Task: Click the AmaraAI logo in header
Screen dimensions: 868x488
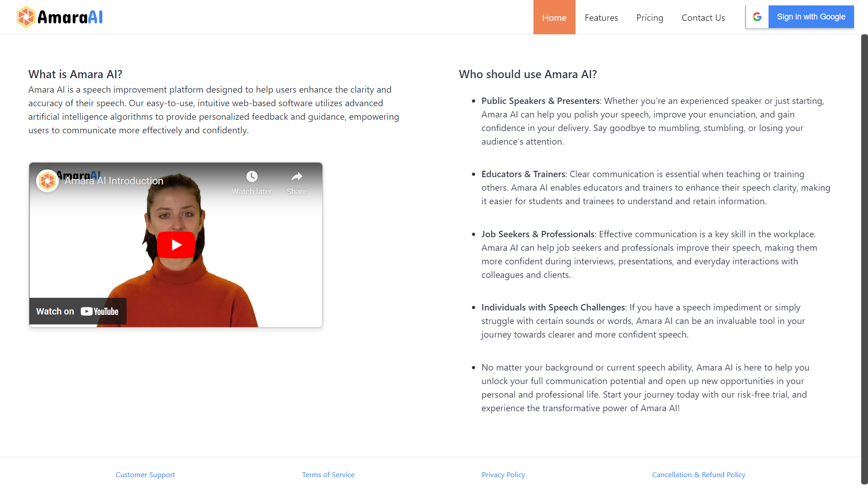Action: 60,17
